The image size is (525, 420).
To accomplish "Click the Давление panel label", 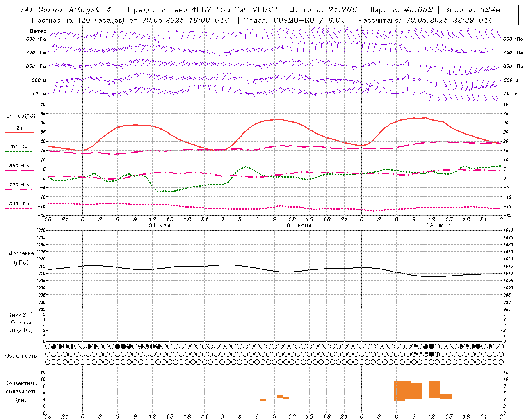I will tap(21, 253).
